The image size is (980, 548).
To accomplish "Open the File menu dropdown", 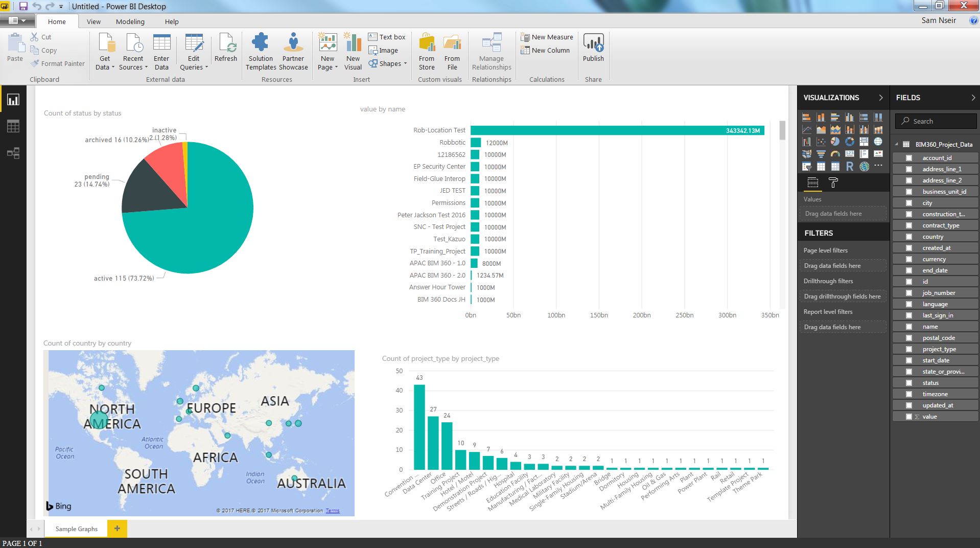I will tap(17, 21).
